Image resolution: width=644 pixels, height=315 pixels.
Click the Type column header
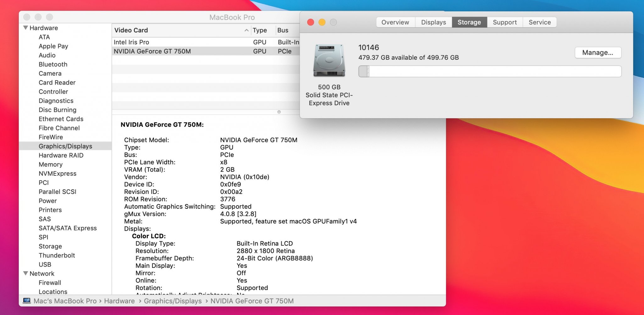tap(260, 30)
